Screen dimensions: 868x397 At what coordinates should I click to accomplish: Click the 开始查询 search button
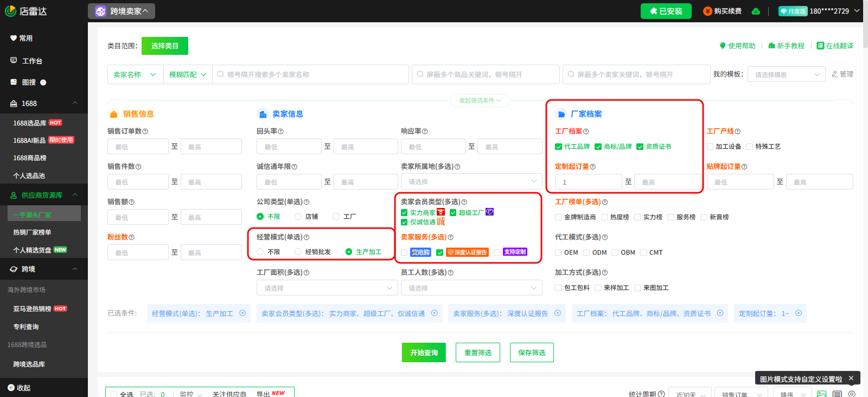pos(424,352)
